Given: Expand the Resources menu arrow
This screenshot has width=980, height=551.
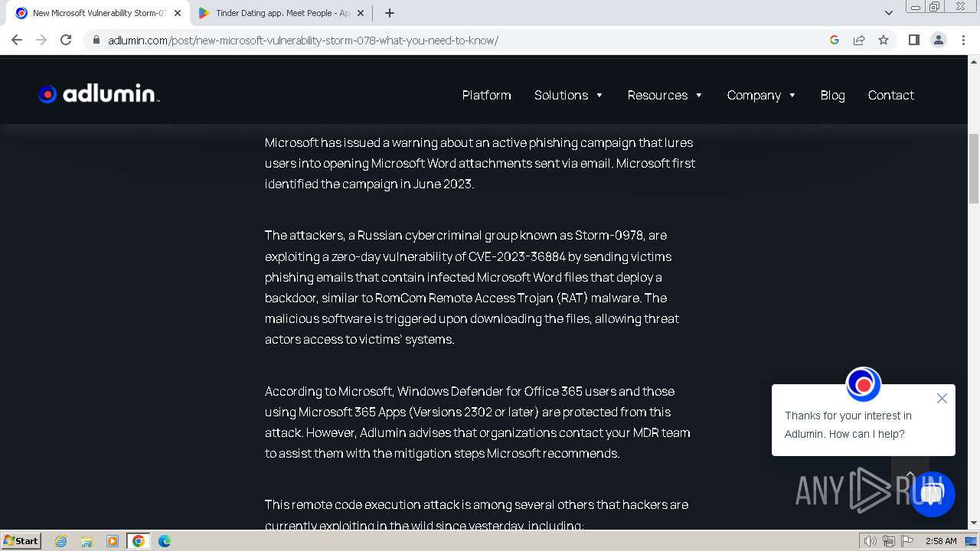Looking at the screenshot, I should [699, 95].
